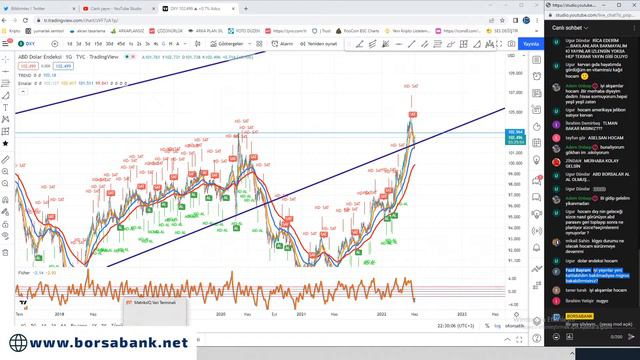Screen dimensions: 640x360
Task: Open the alerts clock icon in right sidebar
Action: [537, 76]
